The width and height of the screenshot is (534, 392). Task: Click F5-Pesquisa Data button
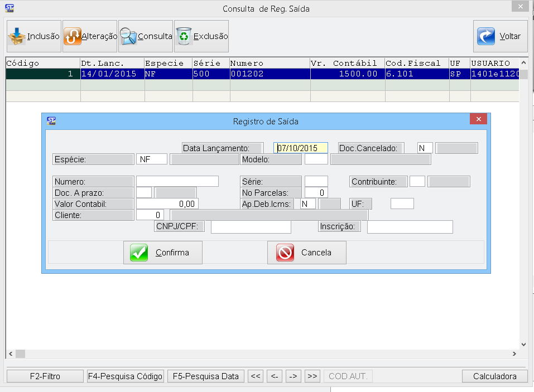pyautogui.click(x=206, y=376)
